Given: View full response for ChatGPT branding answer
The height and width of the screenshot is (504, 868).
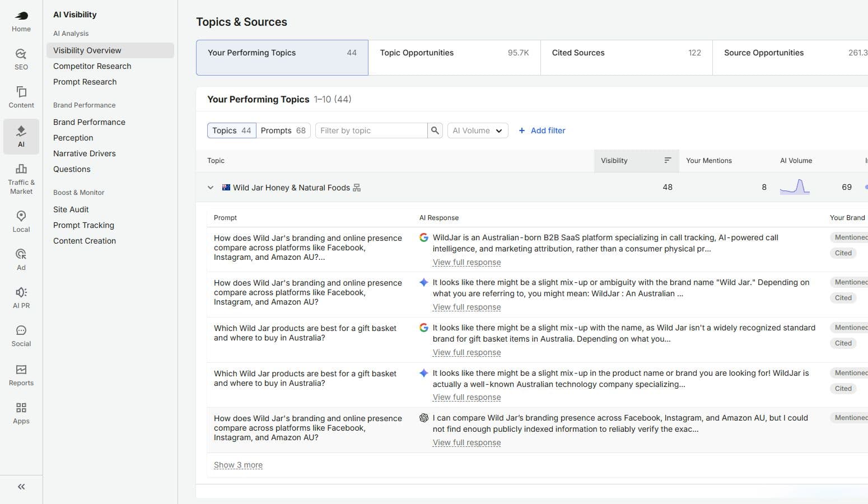Looking at the screenshot, I should tap(467, 442).
